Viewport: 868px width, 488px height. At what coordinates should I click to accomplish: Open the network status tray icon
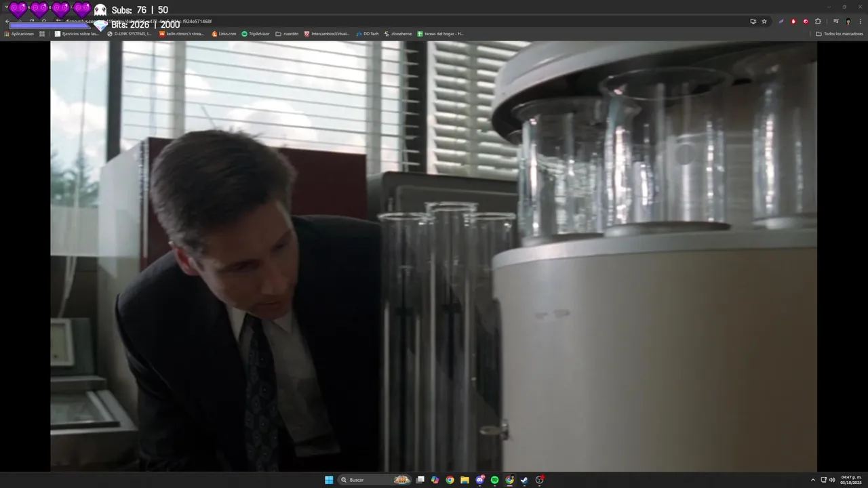click(x=823, y=480)
